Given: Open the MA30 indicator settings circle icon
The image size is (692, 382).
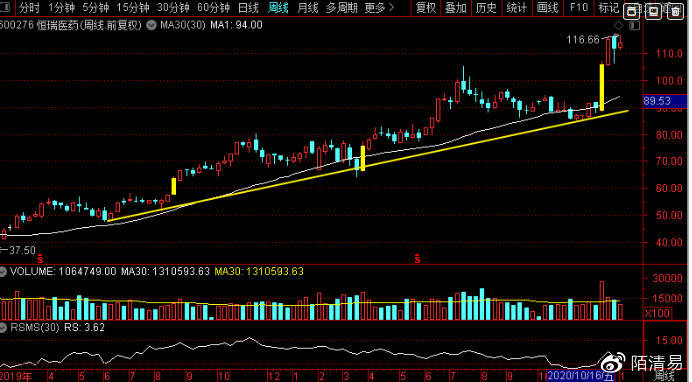Looking at the screenshot, I should pos(151,26).
